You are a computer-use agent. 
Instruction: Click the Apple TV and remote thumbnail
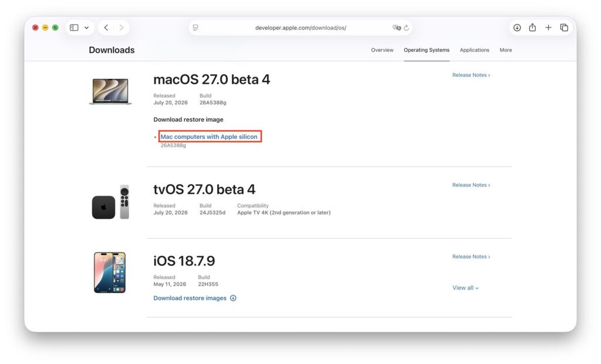[x=110, y=202]
